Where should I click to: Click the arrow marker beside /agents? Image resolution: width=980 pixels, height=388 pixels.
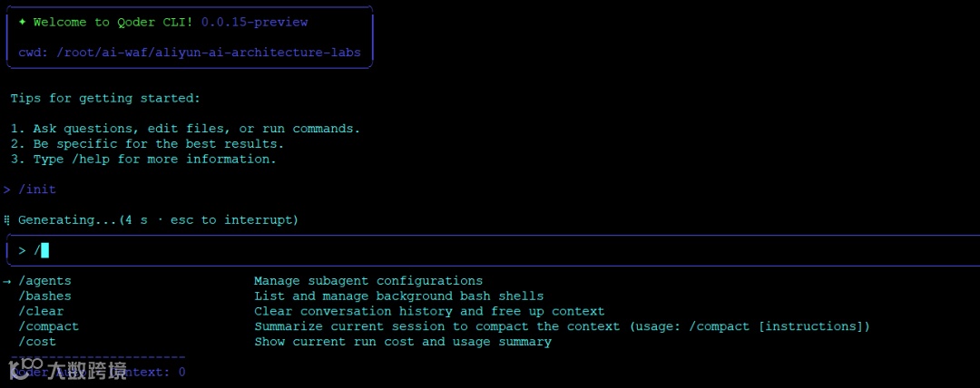pos(7,281)
